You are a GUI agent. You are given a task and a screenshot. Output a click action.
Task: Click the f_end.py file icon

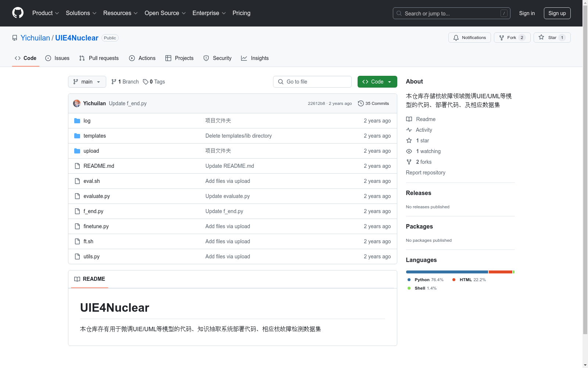pyautogui.click(x=77, y=211)
